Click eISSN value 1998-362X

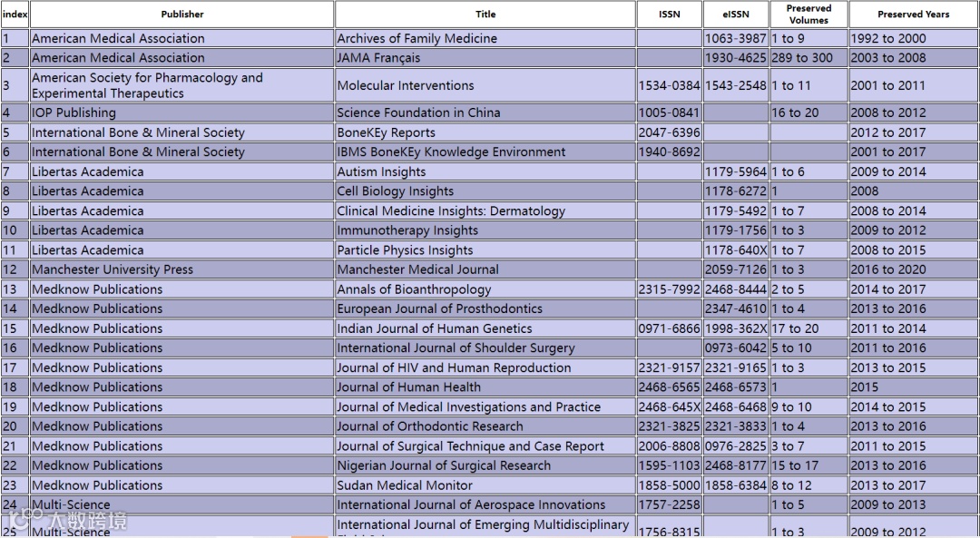pos(736,328)
